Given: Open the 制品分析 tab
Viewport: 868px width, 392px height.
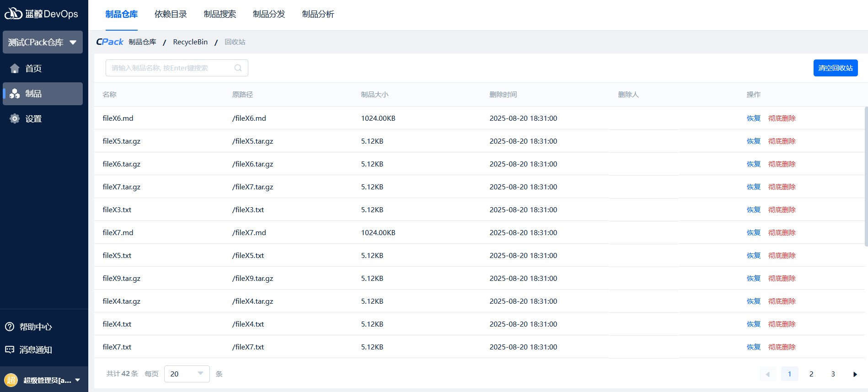Looking at the screenshot, I should click(318, 14).
